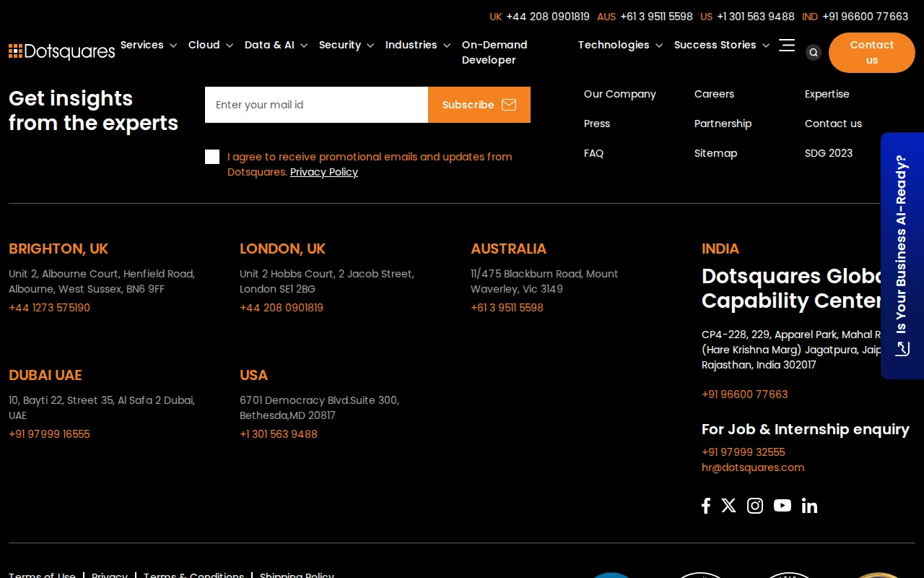Open the X (Twitter) icon
924x578 pixels.
click(729, 506)
